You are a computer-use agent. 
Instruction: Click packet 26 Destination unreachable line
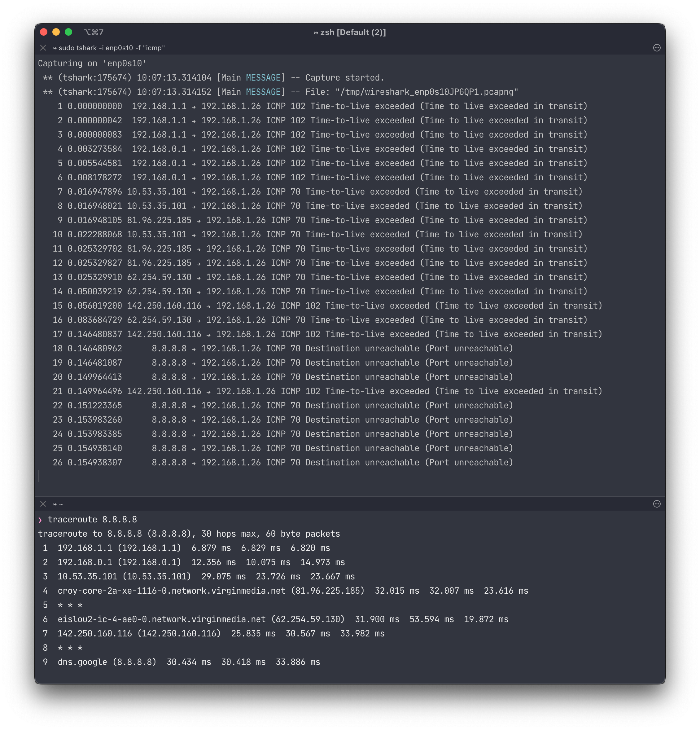tap(282, 463)
